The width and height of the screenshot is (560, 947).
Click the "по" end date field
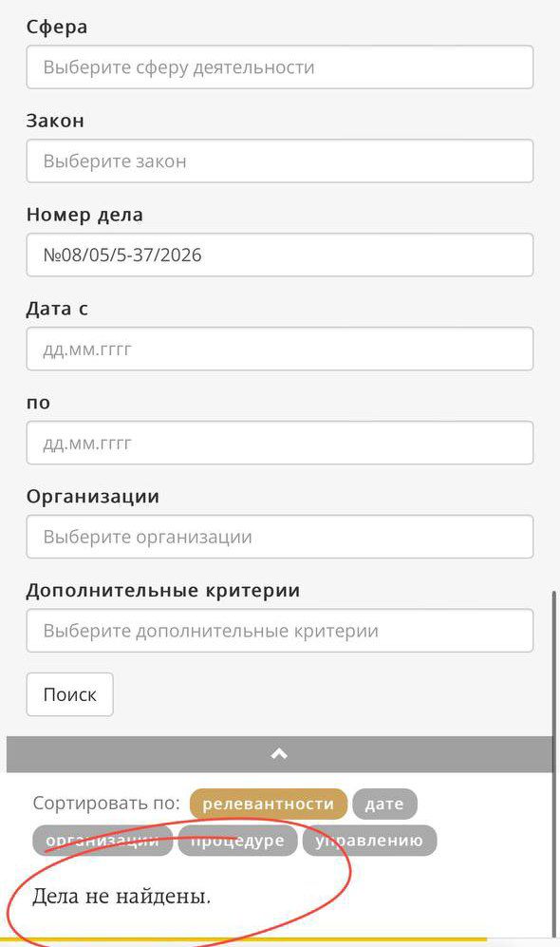[280, 443]
